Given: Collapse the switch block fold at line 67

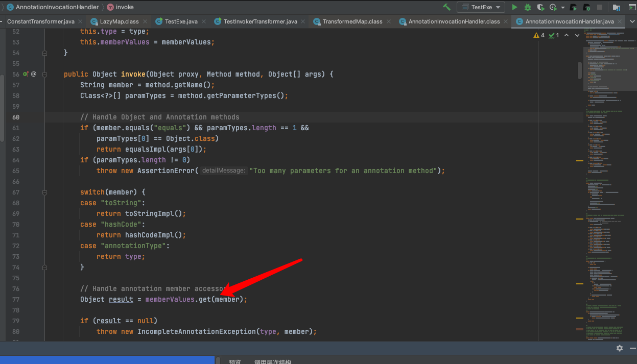Looking at the screenshot, I should (x=44, y=192).
